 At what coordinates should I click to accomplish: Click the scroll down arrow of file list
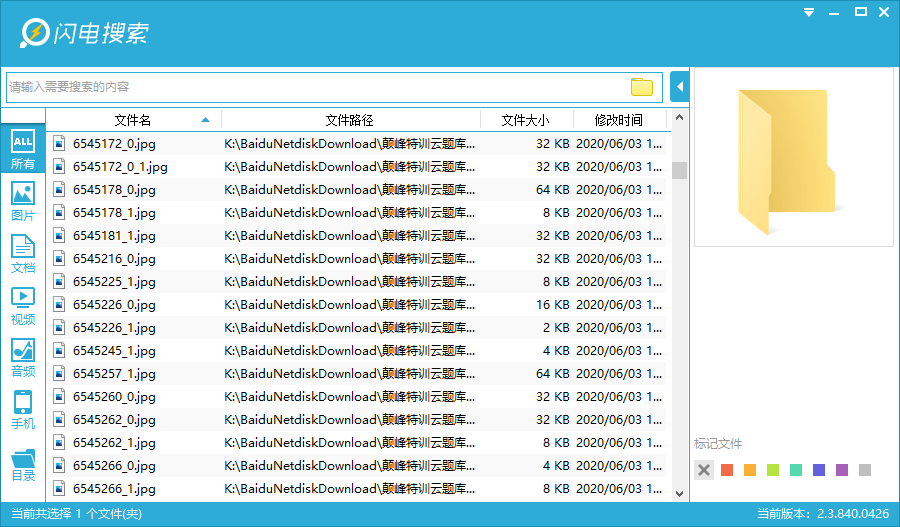click(680, 493)
